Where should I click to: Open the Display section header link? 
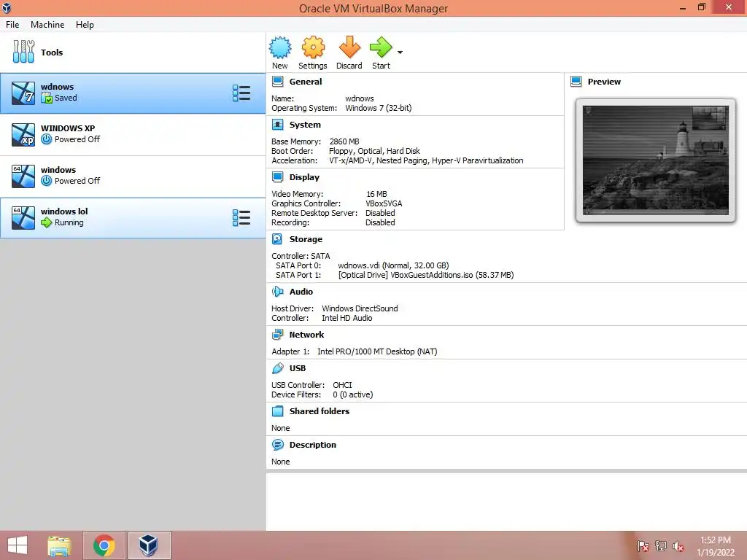[304, 177]
